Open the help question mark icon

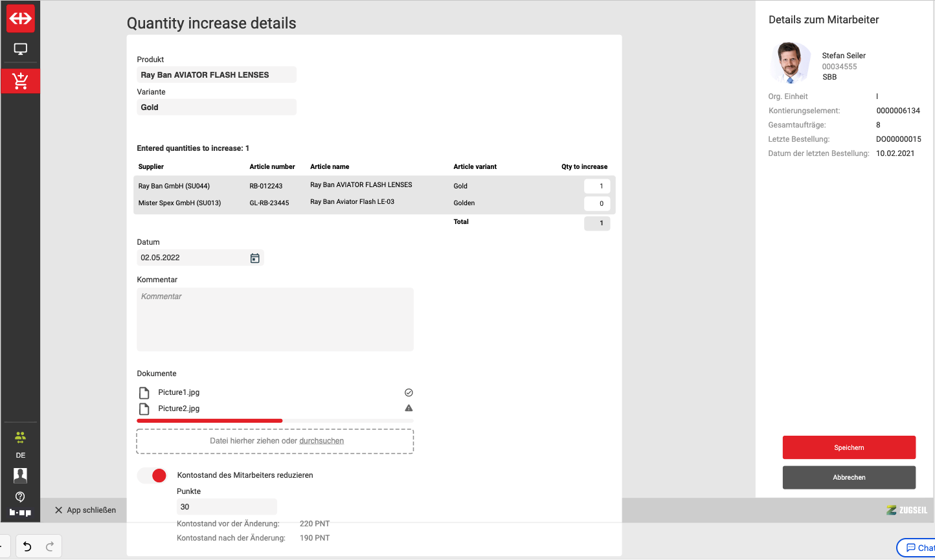click(20, 497)
